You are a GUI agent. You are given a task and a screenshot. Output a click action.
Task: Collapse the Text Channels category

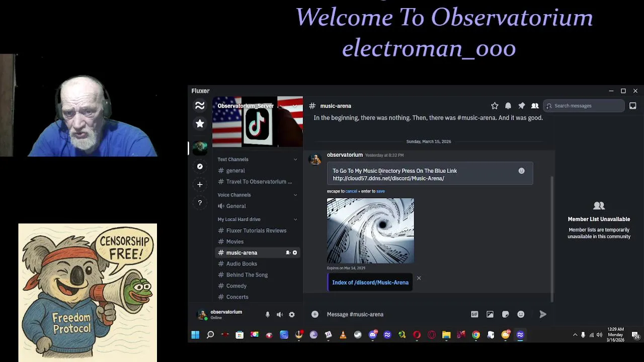[x=257, y=159]
